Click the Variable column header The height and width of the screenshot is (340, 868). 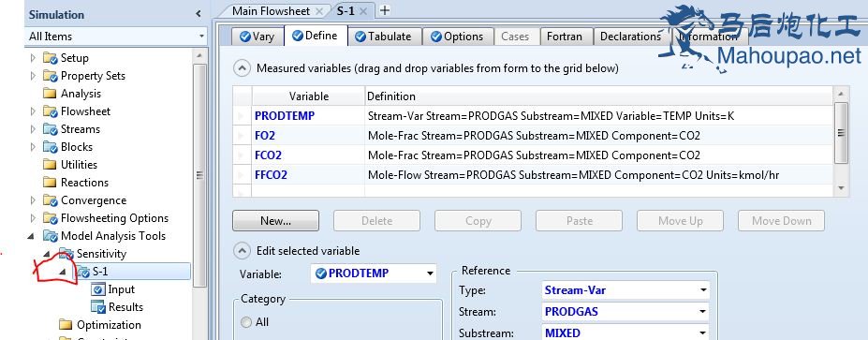308,96
